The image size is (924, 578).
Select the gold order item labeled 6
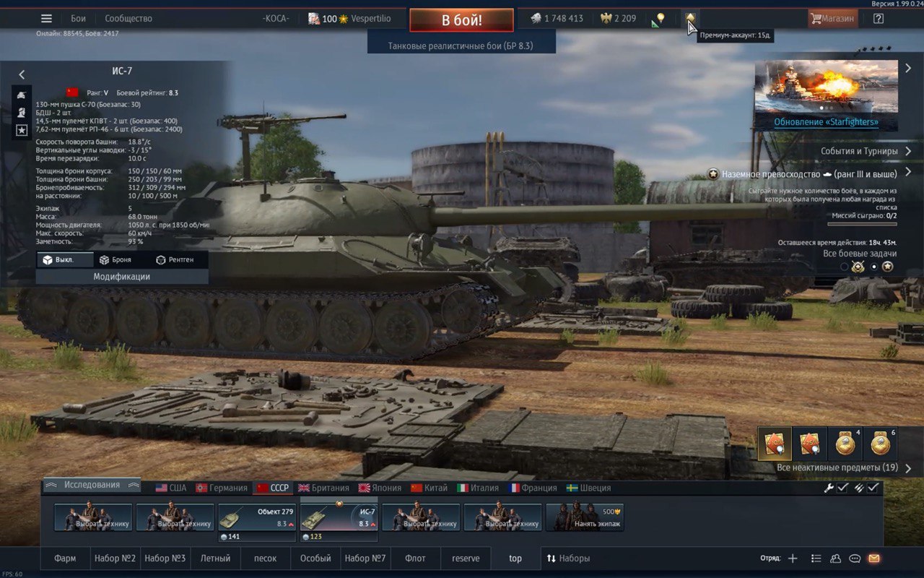tap(881, 444)
